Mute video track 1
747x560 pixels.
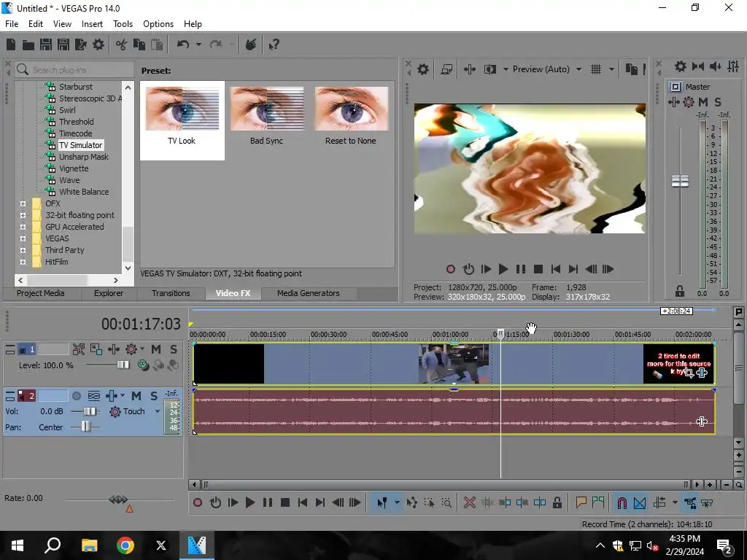[156, 349]
